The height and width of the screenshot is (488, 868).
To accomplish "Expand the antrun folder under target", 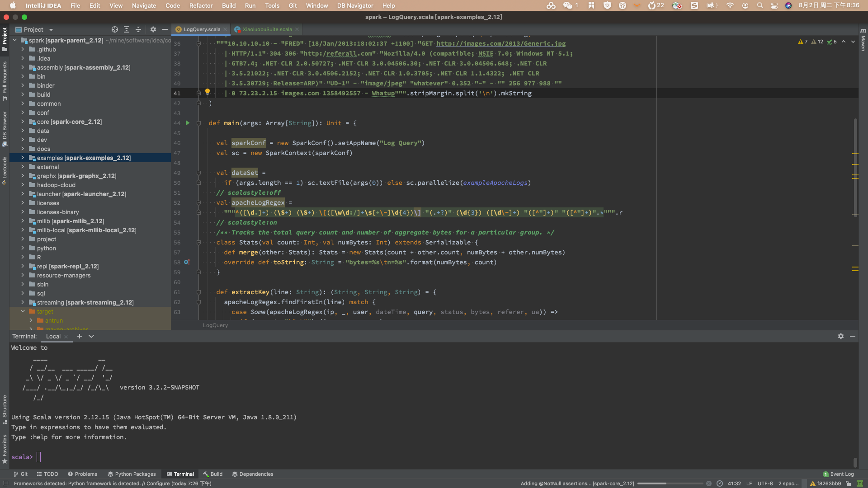I will tap(31, 320).
